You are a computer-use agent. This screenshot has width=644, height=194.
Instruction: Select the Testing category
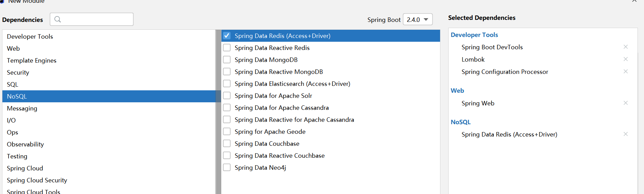tap(109, 156)
